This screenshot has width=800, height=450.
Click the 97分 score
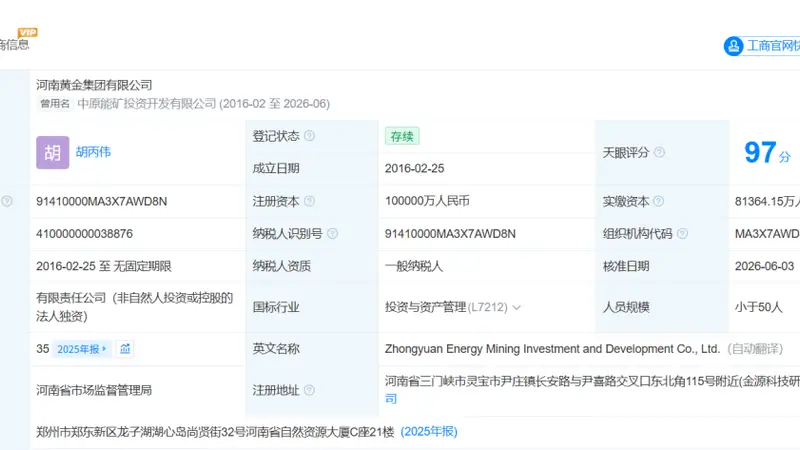click(x=767, y=152)
